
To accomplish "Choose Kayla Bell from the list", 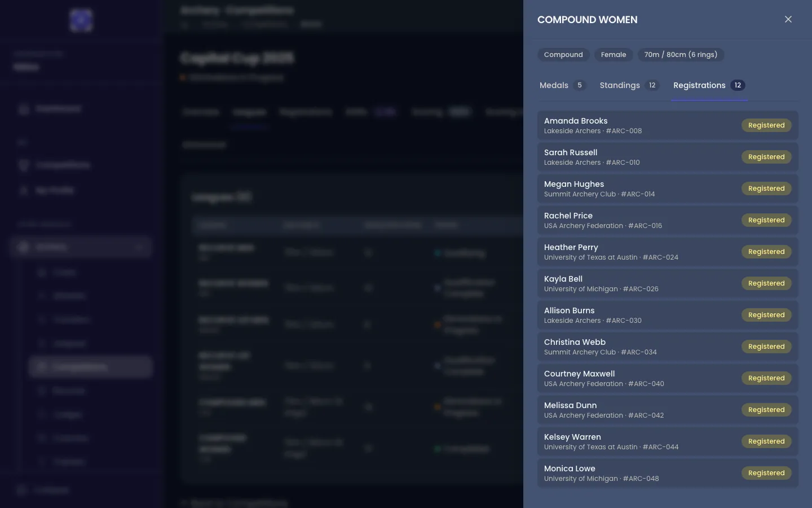I will pyautogui.click(x=668, y=283).
